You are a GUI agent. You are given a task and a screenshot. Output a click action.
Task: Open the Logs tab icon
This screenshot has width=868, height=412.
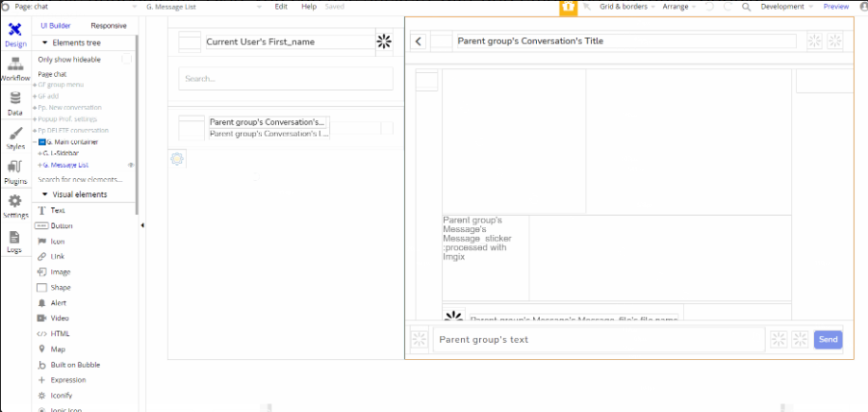click(x=14, y=241)
